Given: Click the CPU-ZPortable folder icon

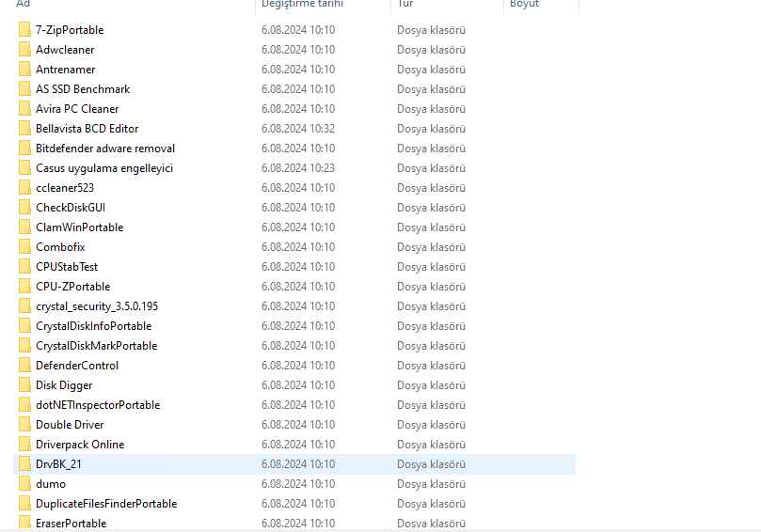Looking at the screenshot, I should tap(24, 287).
